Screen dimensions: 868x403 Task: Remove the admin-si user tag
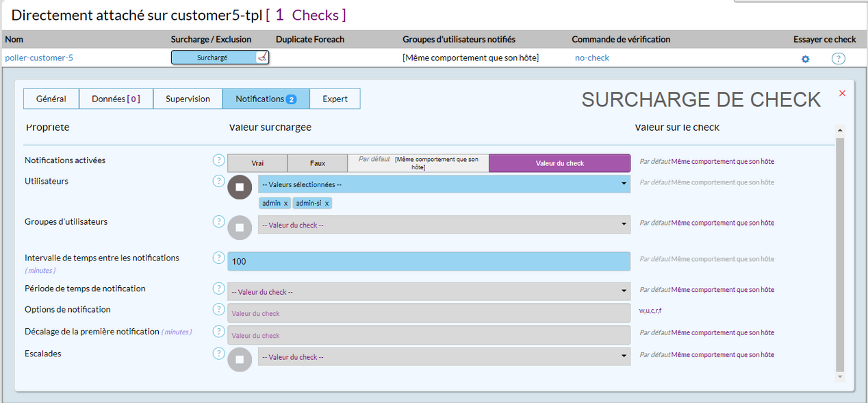tap(327, 204)
